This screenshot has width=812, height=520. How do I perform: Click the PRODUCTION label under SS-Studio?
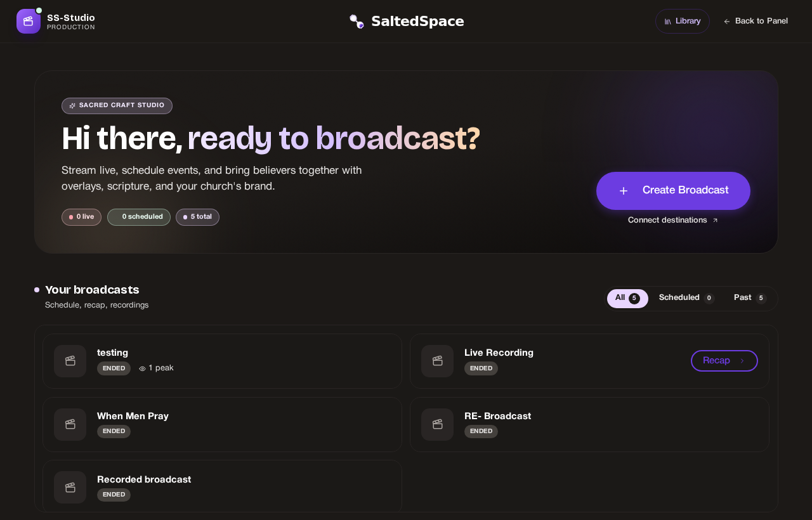point(71,28)
